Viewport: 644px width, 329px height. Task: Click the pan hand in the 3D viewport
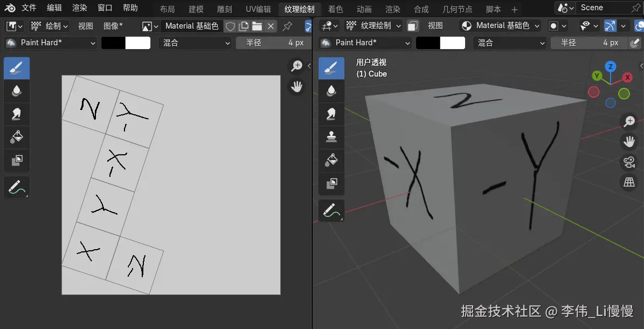[629, 141]
